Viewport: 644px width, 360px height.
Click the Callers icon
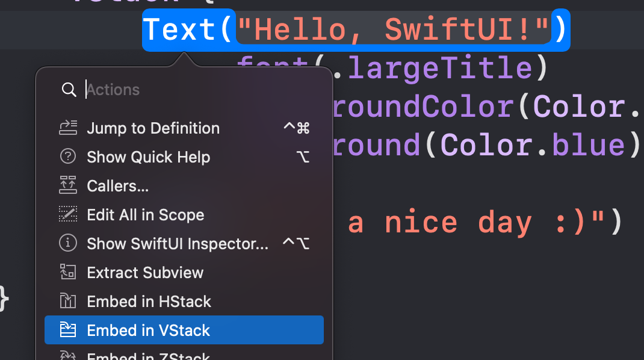coord(68,185)
